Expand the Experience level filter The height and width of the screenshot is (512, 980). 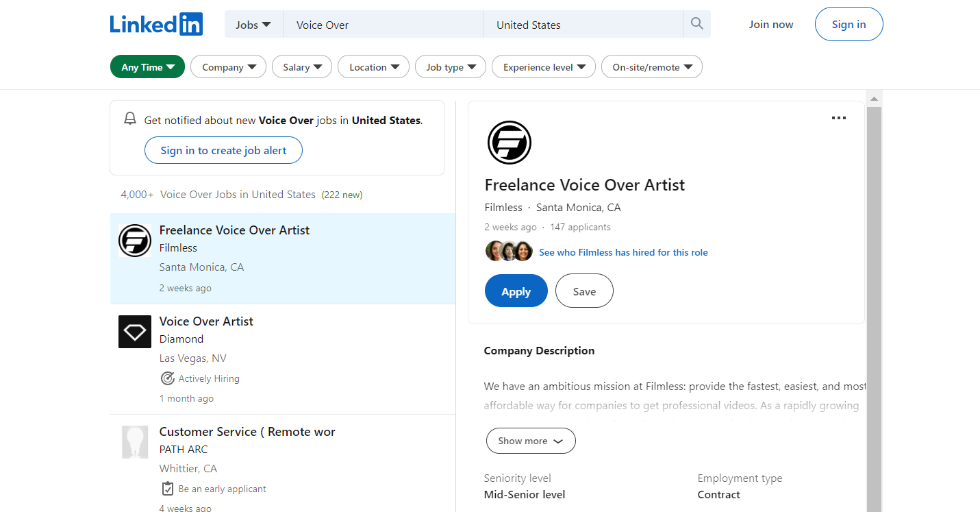click(x=544, y=66)
